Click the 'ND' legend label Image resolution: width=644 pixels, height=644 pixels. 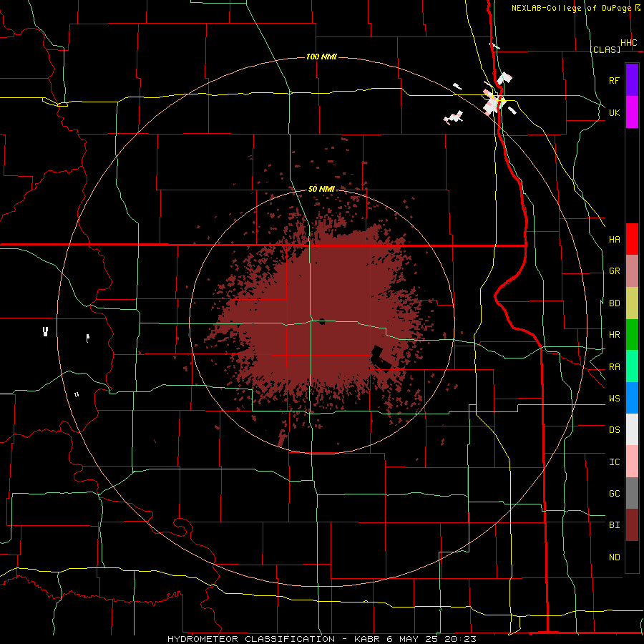coord(615,557)
